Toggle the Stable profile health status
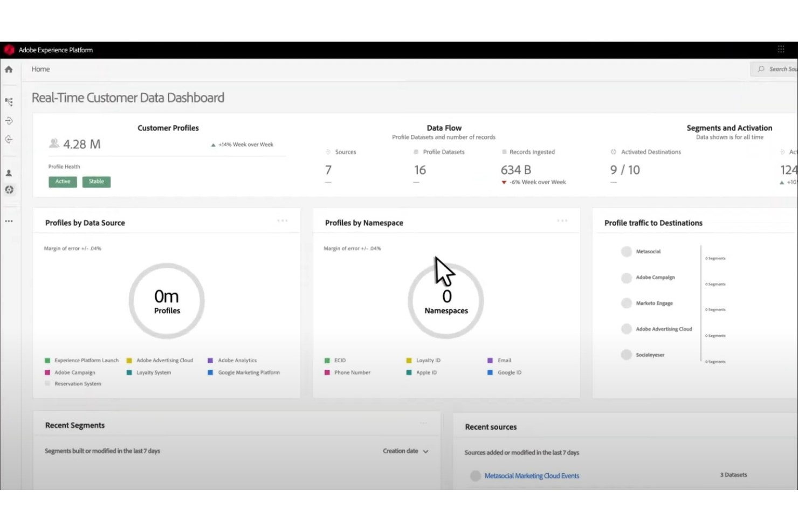This screenshot has height=532, width=798. click(x=96, y=182)
